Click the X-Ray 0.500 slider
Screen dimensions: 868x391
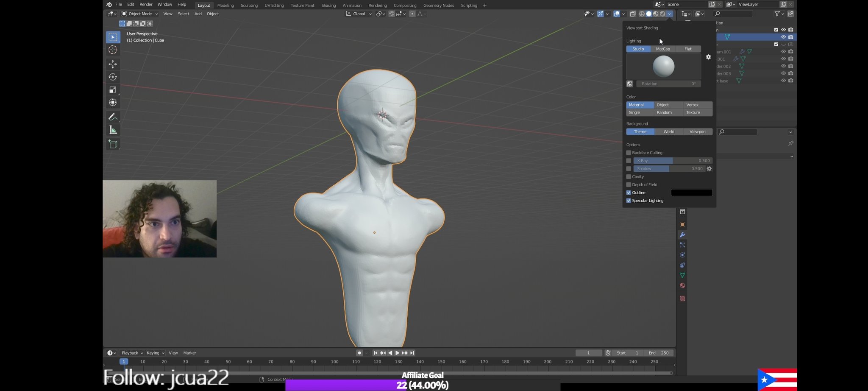673,161
